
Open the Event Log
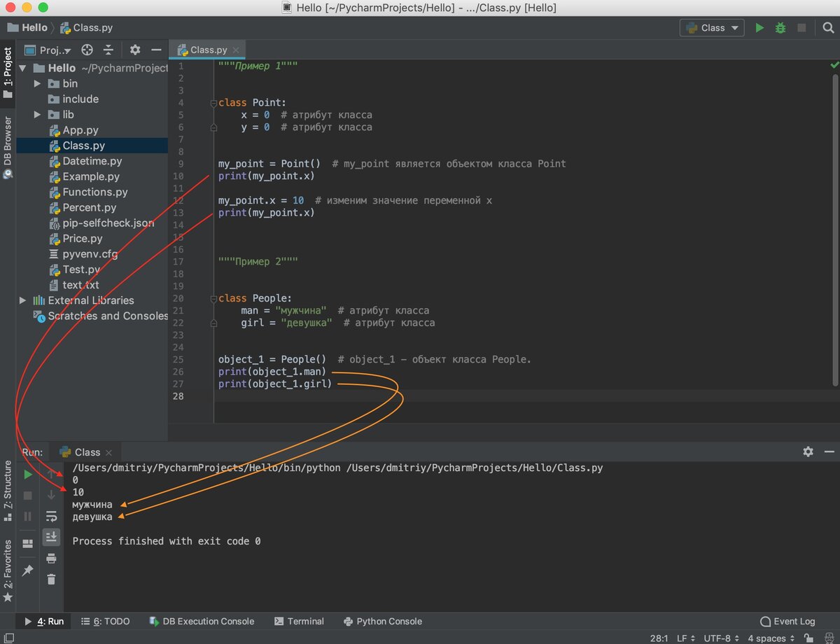tap(787, 621)
